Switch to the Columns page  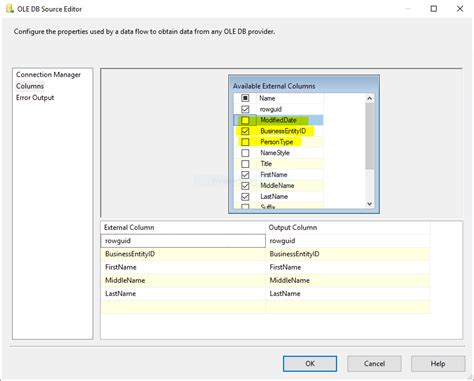pyautogui.click(x=30, y=86)
